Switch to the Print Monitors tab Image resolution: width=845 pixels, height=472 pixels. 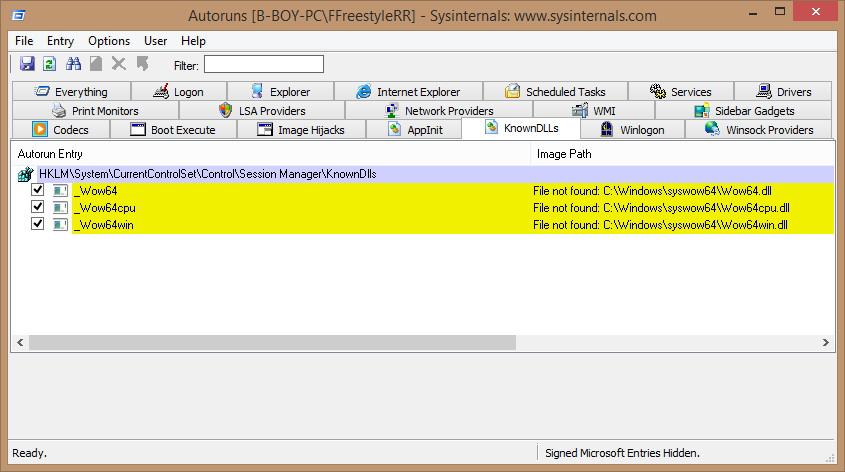click(x=95, y=111)
